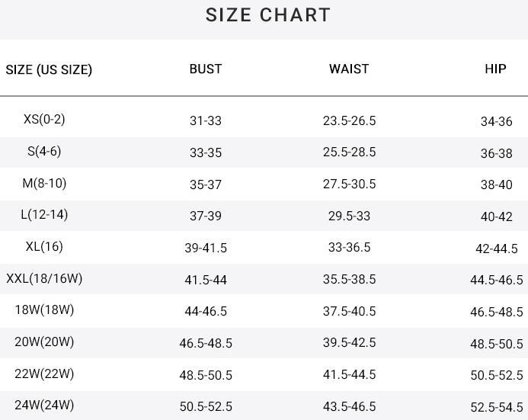
Task: Click the HIP column header
Action: [x=495, y=69]
